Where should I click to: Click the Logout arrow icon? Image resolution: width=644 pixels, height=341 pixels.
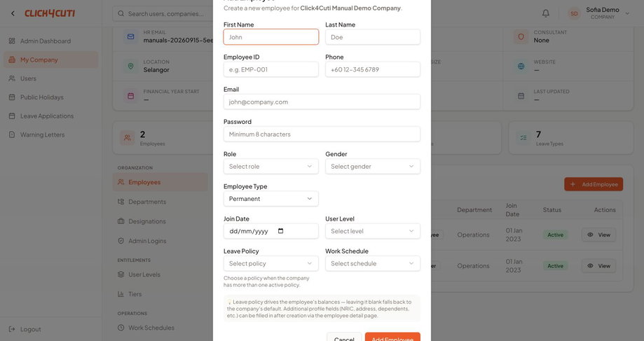pyautogui.click(x=12, y=329)
